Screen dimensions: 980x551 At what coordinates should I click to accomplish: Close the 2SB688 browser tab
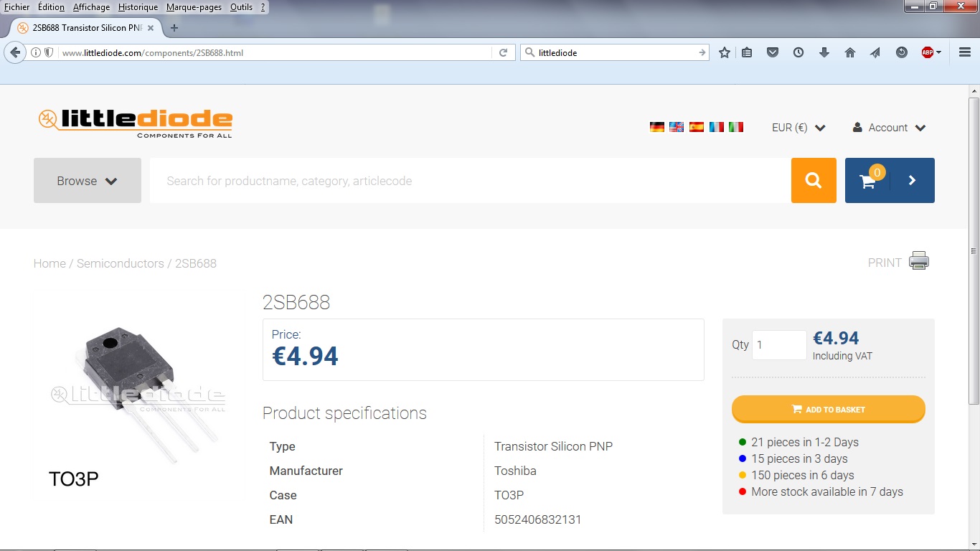(150, 28)
